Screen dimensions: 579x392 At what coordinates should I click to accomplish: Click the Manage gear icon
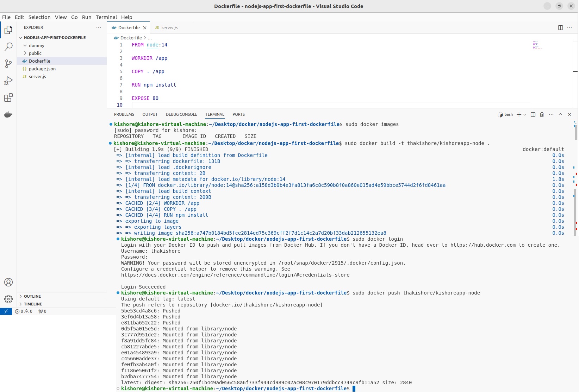tap(8, 299)
